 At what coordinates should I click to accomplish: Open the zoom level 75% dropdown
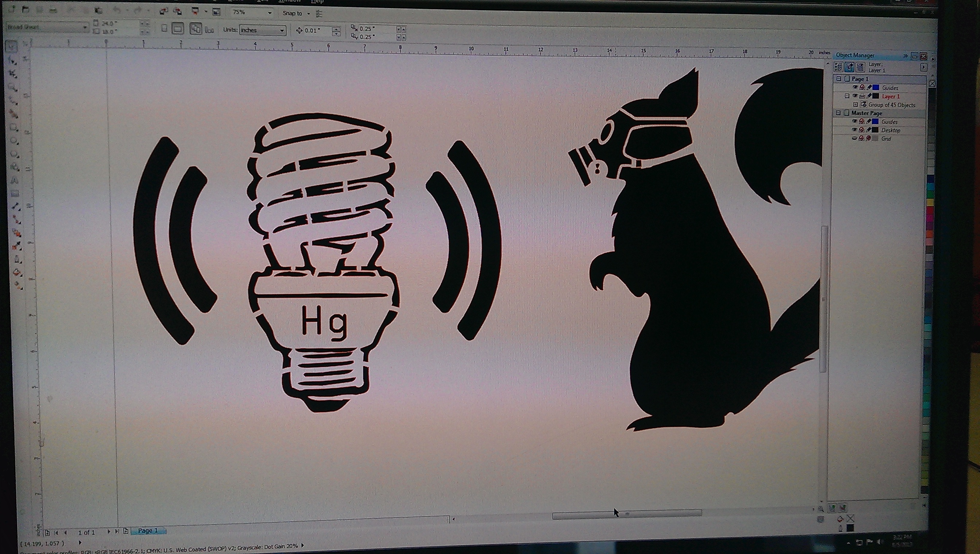coord(270,12)
